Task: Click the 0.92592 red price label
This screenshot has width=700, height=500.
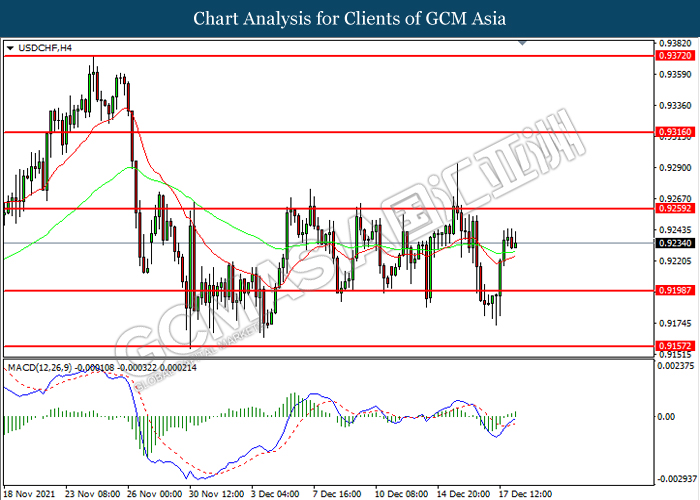Action: click(x=675, y=208)
